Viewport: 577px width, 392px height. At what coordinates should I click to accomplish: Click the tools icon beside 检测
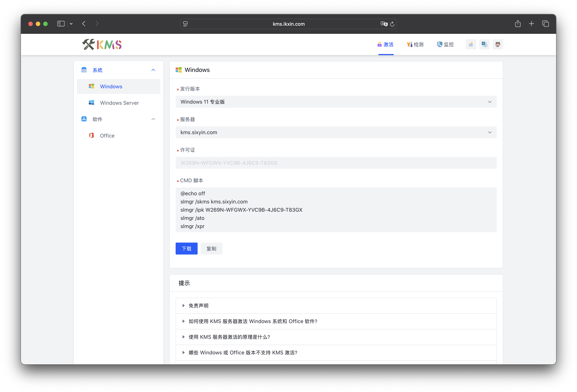pyautogui.click(x=409, y=45)
